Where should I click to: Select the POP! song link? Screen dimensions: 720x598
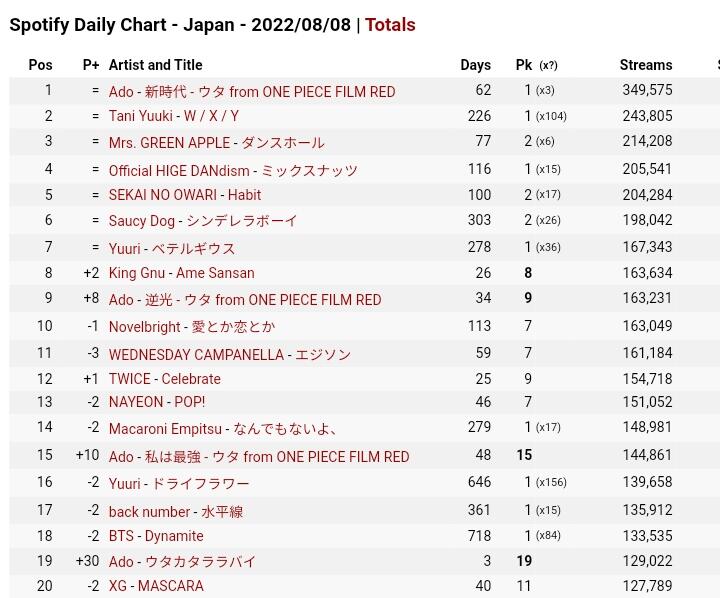(x=190, y=402)
